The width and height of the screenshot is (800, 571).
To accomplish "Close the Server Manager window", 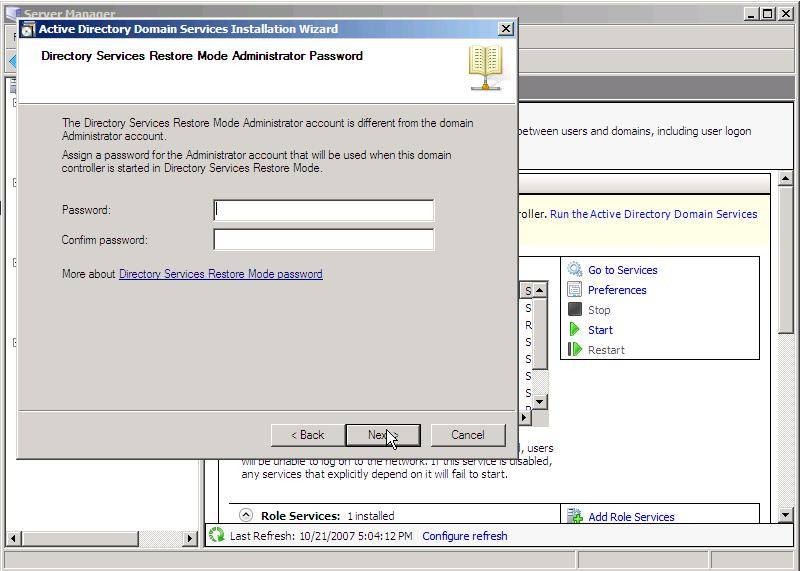I will (x=785, y=14).
